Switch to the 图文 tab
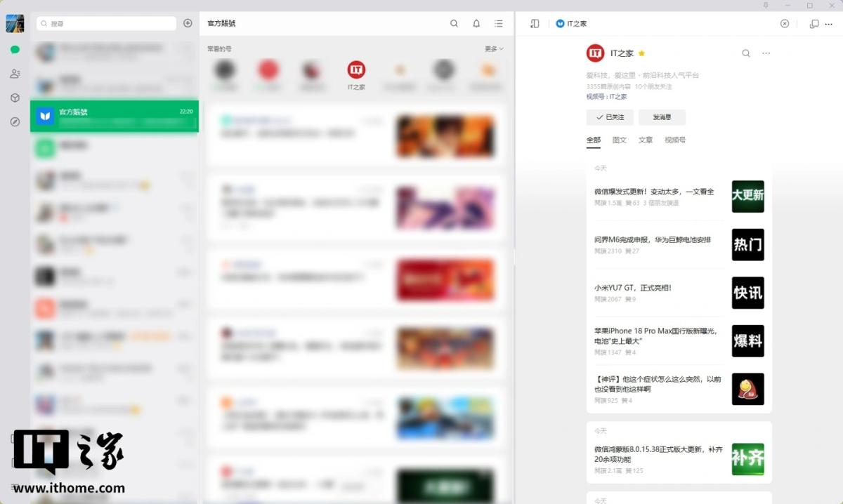 tap(619, 140)
